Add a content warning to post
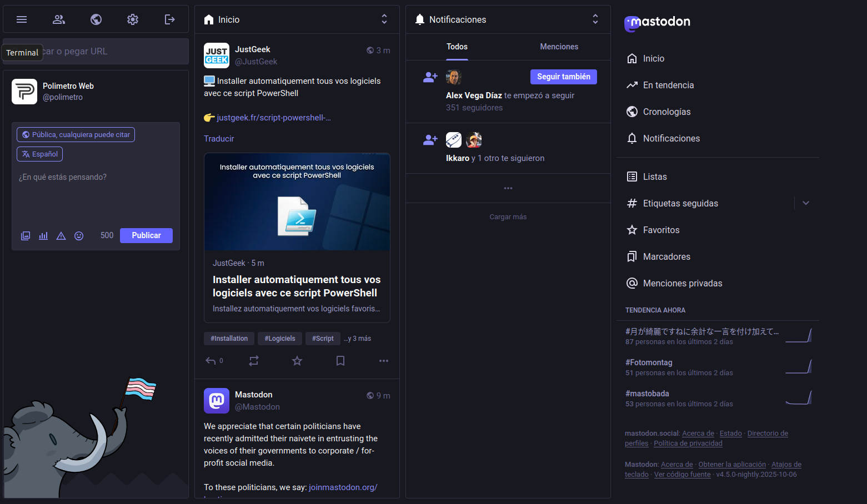 tap(61, 236)
